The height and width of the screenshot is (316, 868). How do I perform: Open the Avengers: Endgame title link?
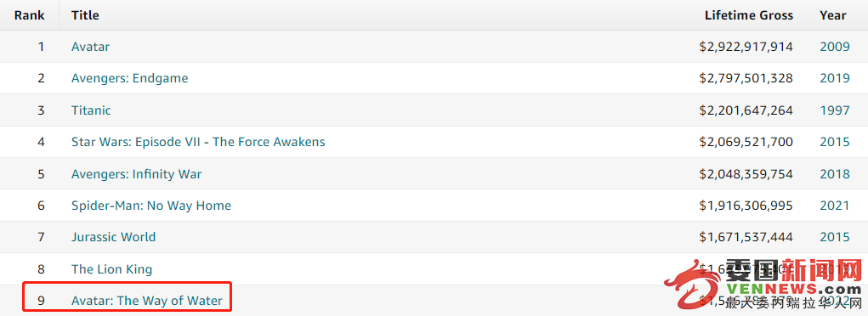(x=129, y=78)
